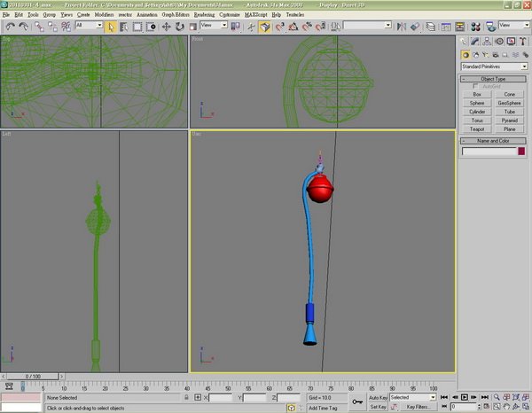
Task: Select the Helpers category in Create panel
Action: tap(505, 55)
